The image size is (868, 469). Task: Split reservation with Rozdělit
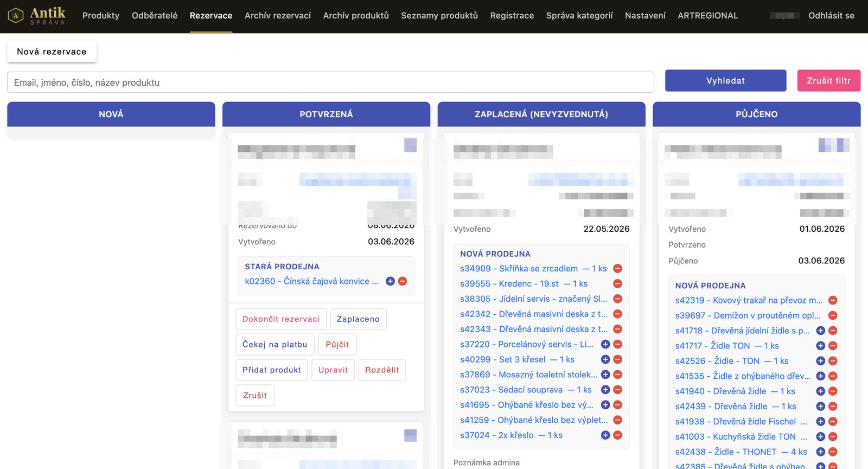click(x=382, y=370)
